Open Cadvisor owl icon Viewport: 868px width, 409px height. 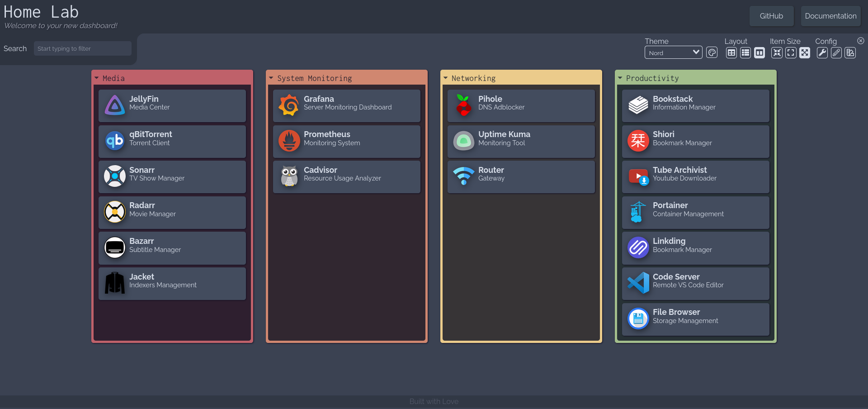[289, 176]
